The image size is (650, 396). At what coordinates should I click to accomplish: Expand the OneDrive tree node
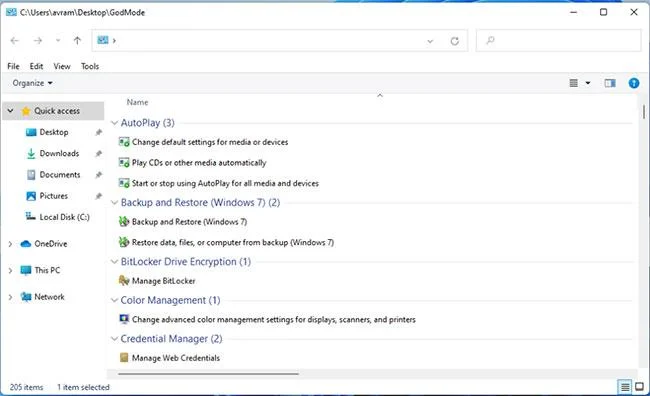pyautogui.click(x=10, y=244)
